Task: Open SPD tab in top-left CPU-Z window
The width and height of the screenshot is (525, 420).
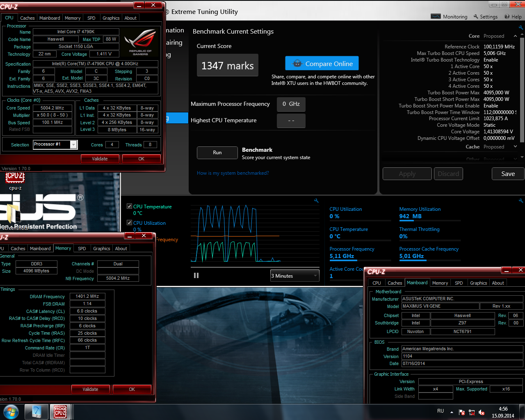Action: [91, 18]
